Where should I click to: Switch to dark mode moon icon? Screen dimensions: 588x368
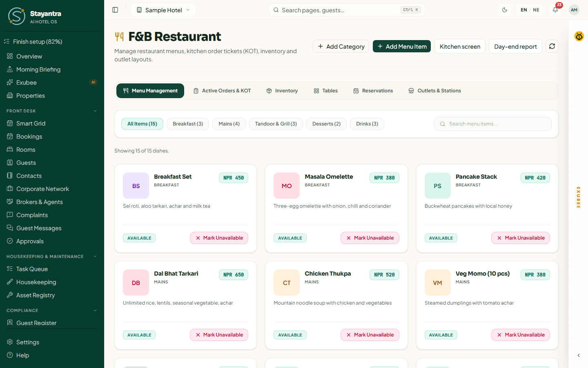[505, 10]
